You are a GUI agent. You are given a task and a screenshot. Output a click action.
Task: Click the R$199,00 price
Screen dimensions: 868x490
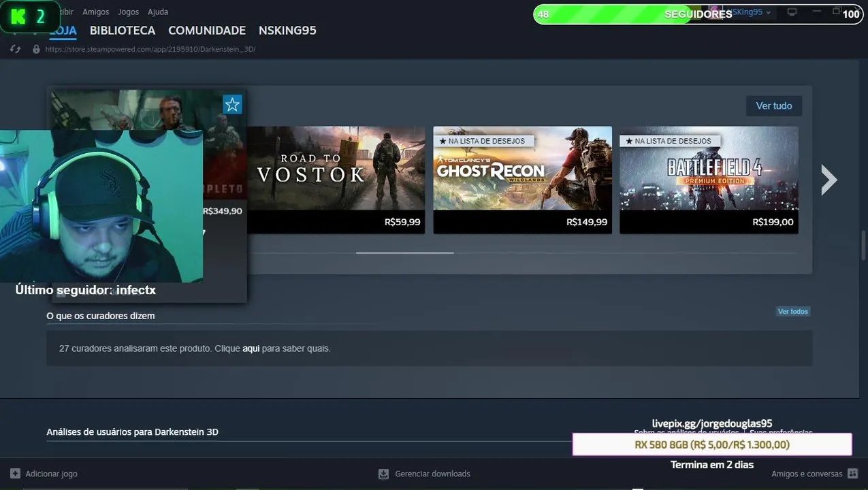click(773, 222)
